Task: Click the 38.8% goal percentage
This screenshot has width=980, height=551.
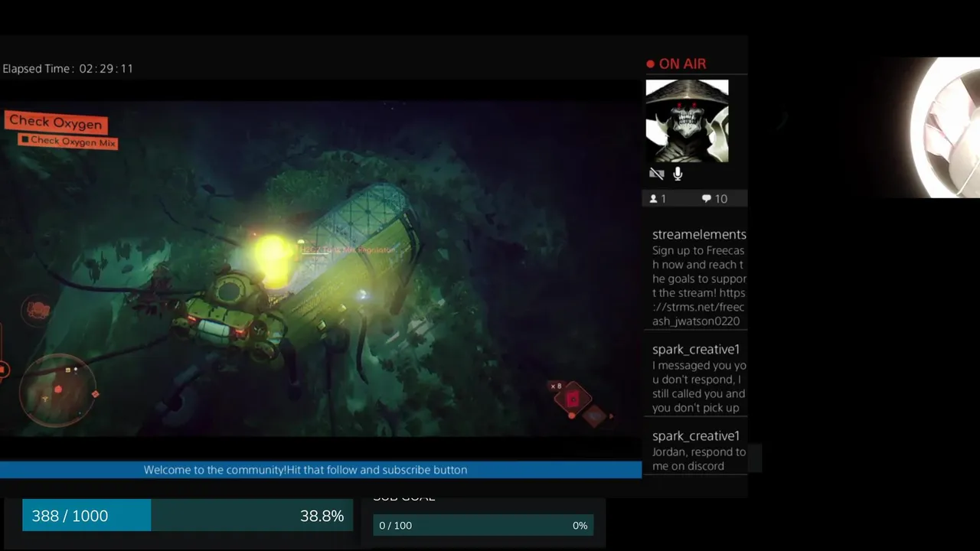Action: point(322,516)
